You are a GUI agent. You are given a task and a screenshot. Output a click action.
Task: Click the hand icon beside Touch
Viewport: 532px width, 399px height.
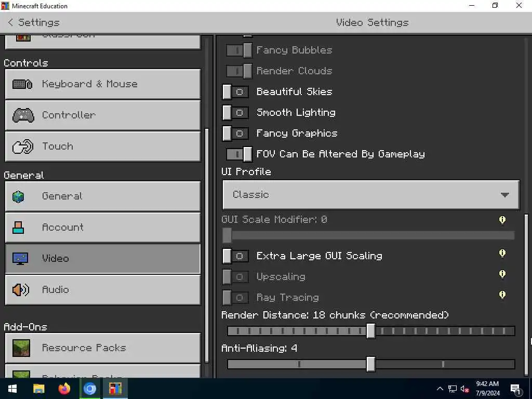pos(23,147)
